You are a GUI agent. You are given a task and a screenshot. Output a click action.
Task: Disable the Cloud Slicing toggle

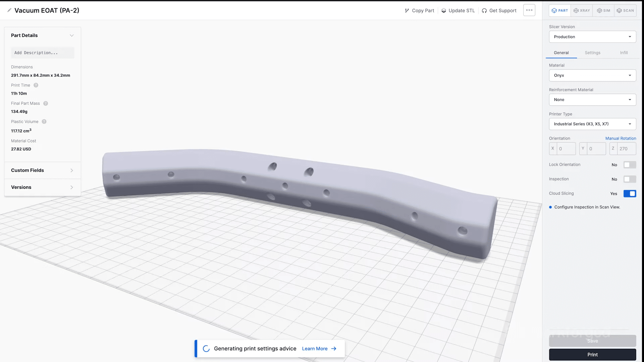[630, 193]
